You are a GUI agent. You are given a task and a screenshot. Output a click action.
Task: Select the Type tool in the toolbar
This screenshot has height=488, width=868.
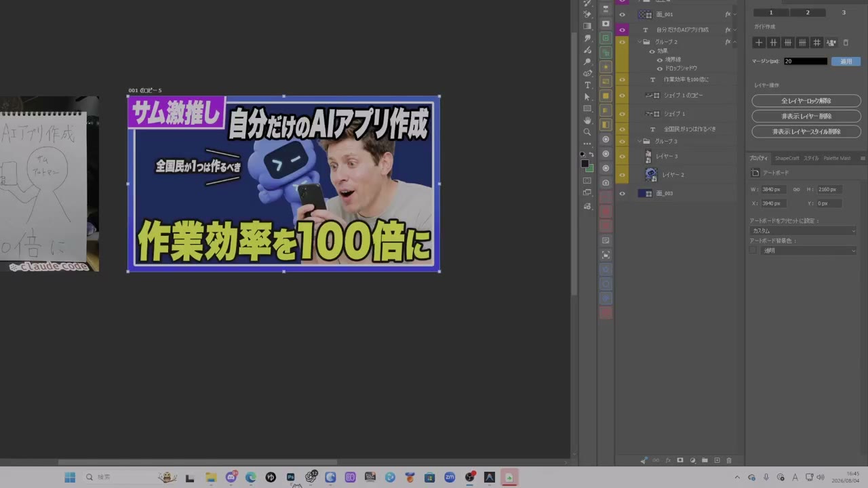point(587,85)
